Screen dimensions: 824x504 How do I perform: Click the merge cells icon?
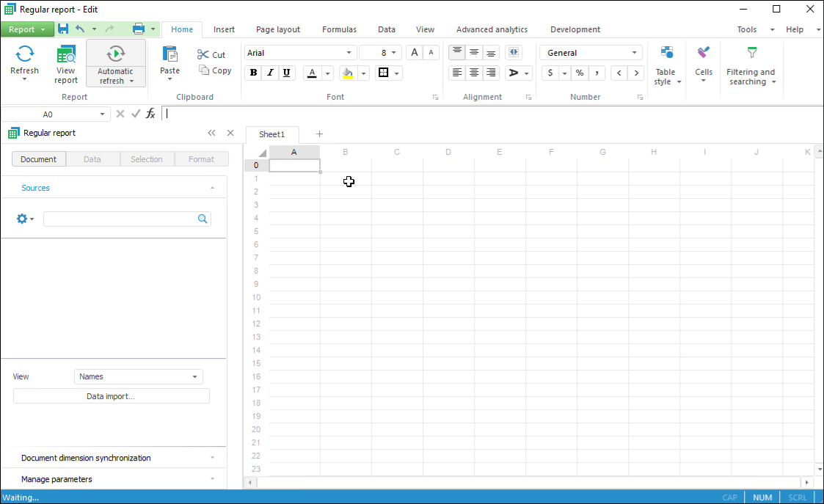click(514, 52)
